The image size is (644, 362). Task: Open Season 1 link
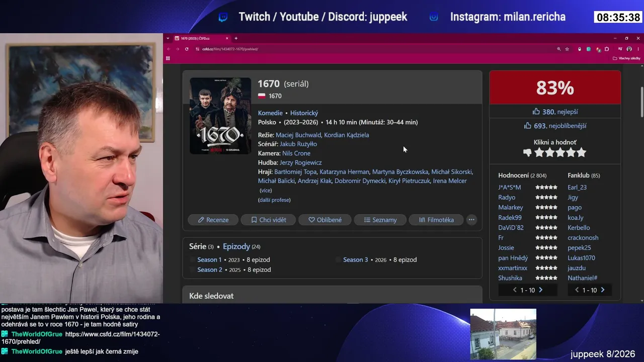(209, 260)
